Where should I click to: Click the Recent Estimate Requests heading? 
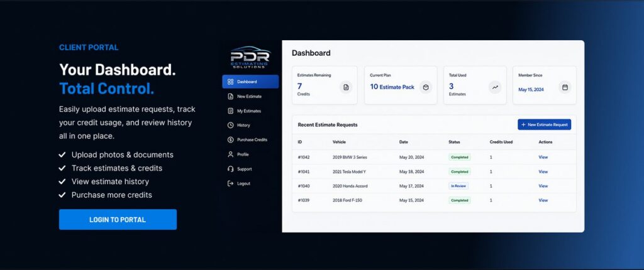pos(328,125)
